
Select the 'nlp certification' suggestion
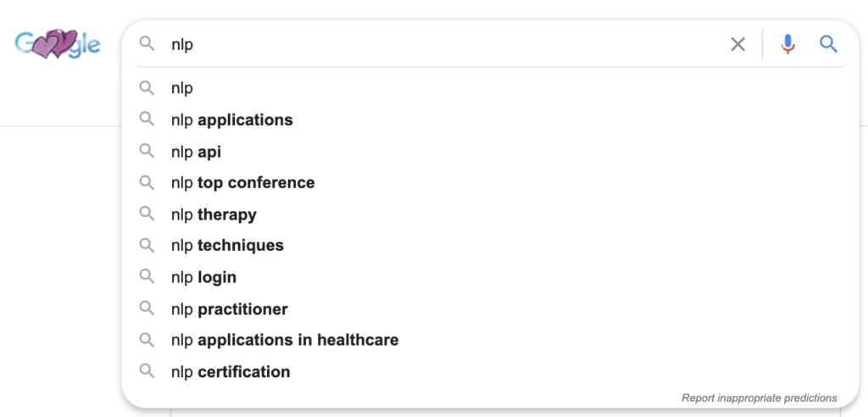(x=231, y=372)
